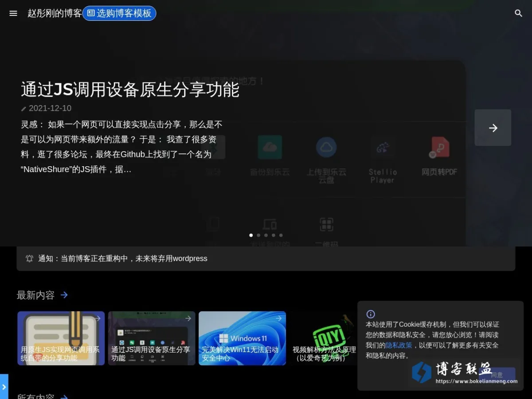Open article 通过JS调用设备原生分享功能 headline
532x399 pixels.
(x=130, y=90)
